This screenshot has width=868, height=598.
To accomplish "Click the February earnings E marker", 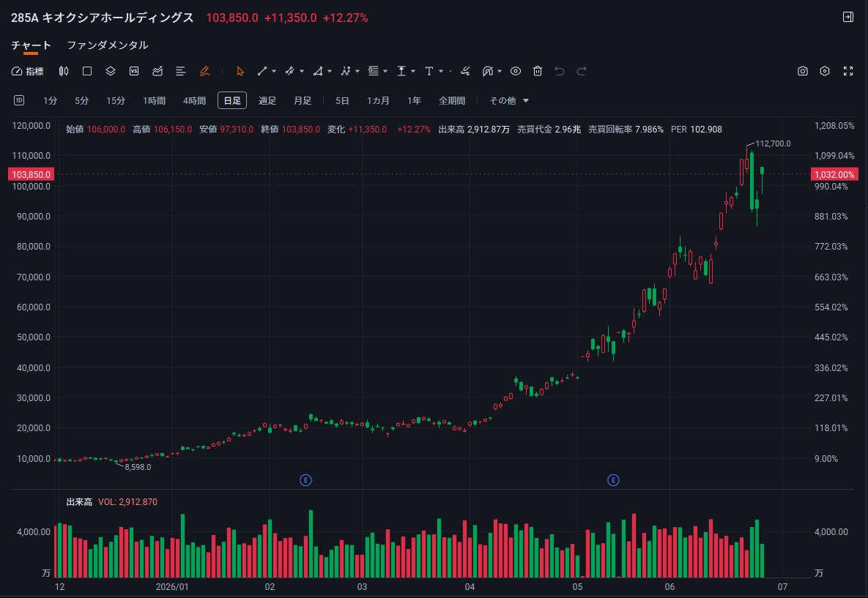I will click(x=305, y=480).
